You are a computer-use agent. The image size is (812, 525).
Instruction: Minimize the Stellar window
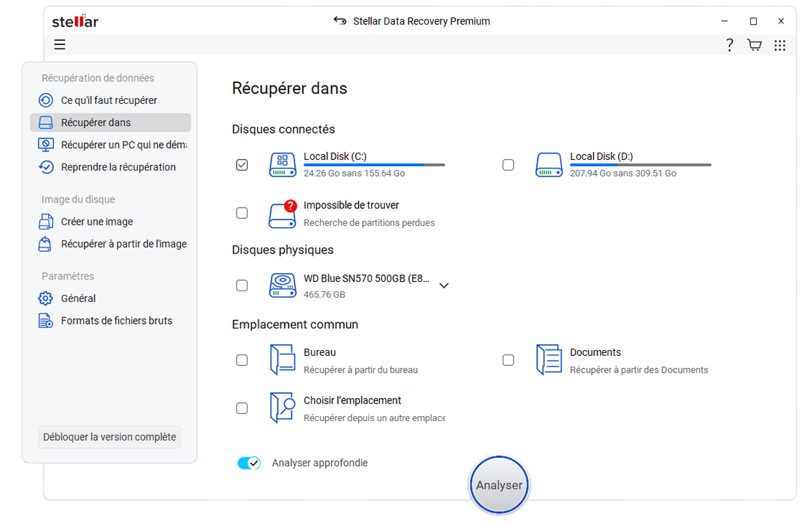[725, 21]
